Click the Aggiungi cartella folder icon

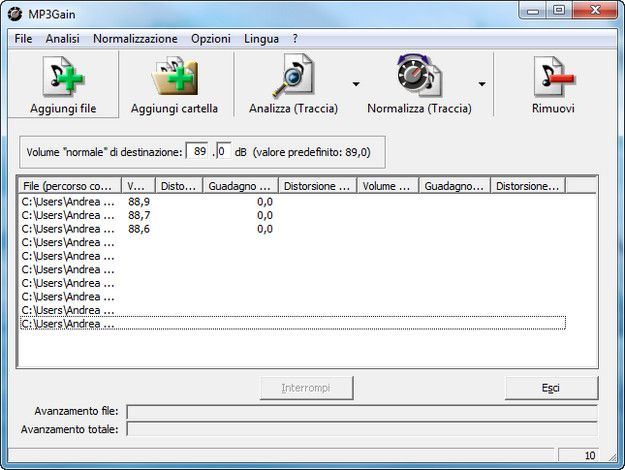[174, 78]
